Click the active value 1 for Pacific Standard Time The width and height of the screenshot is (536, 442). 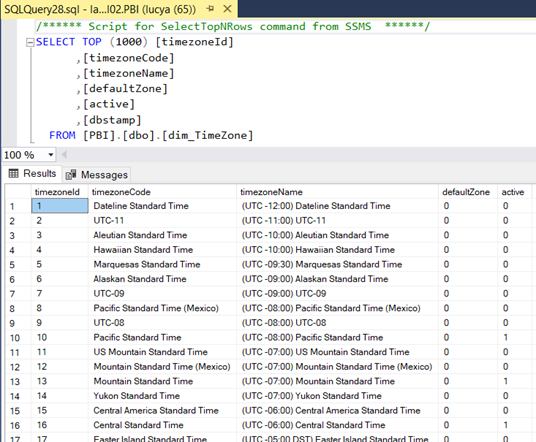[514, 338]
